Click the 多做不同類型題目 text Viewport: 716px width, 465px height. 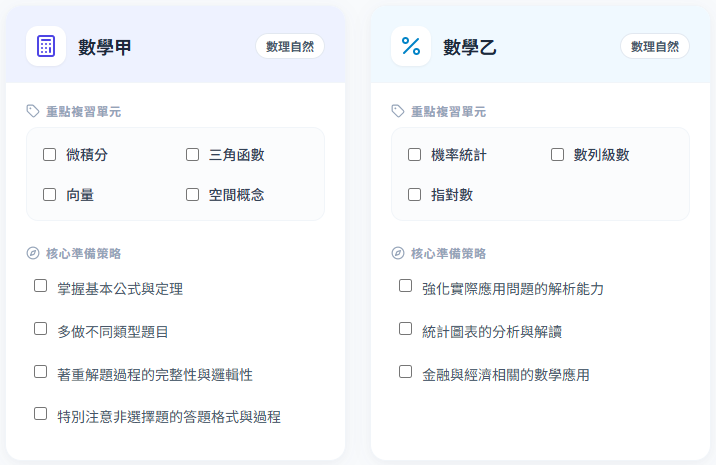click(x=113, y=332)
